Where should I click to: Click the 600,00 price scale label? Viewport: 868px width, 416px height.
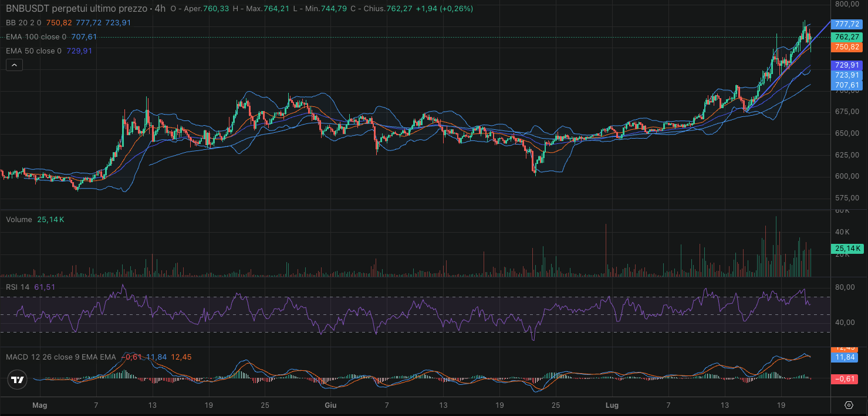click(847, 176)
